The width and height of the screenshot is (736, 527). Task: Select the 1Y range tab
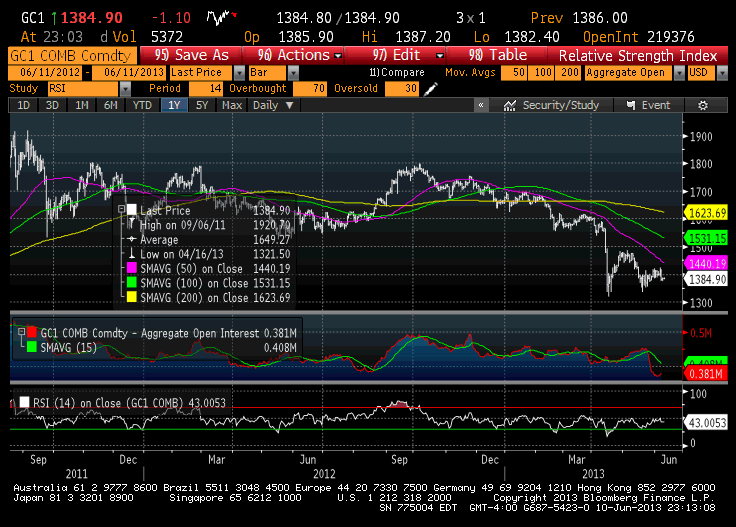point(174,105)
